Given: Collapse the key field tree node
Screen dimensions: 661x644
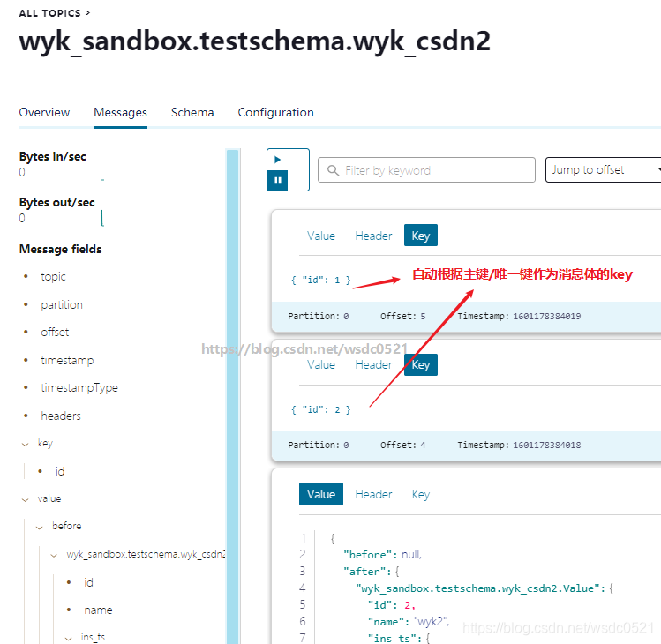Looking at the screenshot, I should tap(26, 445).
